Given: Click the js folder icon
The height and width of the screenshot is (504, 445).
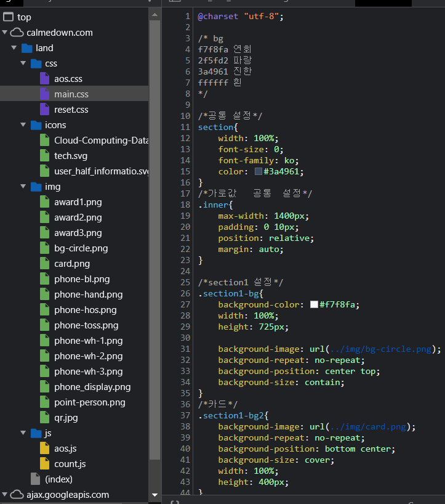Looking at the screenshot, I should click(36, 433).
